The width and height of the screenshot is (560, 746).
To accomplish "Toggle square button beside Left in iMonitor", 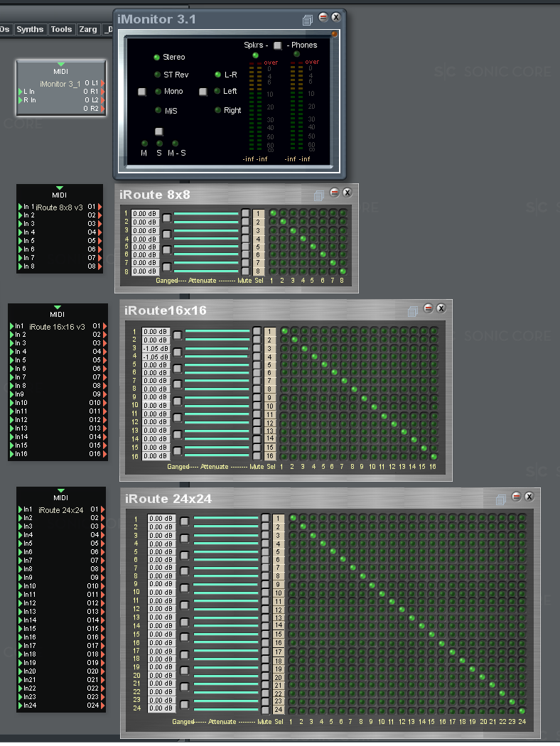I will point(203,92).
